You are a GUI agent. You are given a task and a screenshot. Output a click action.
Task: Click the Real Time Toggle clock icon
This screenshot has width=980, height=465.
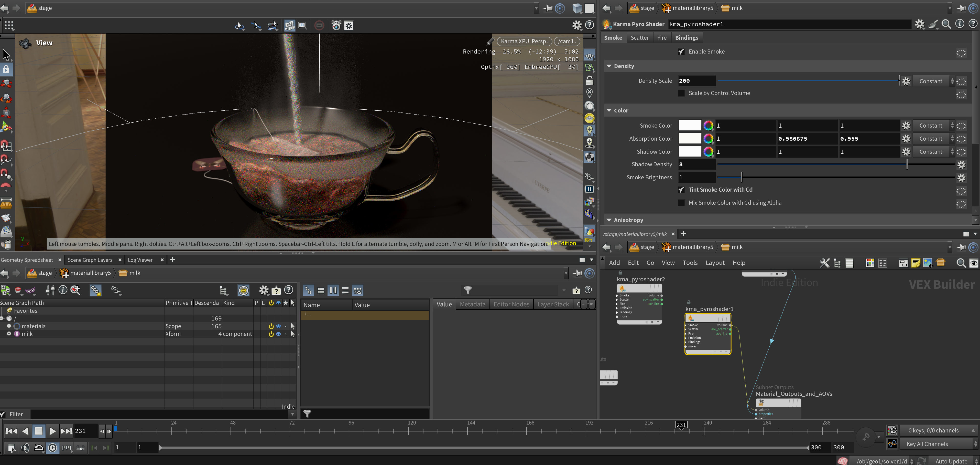coord(52,448)
